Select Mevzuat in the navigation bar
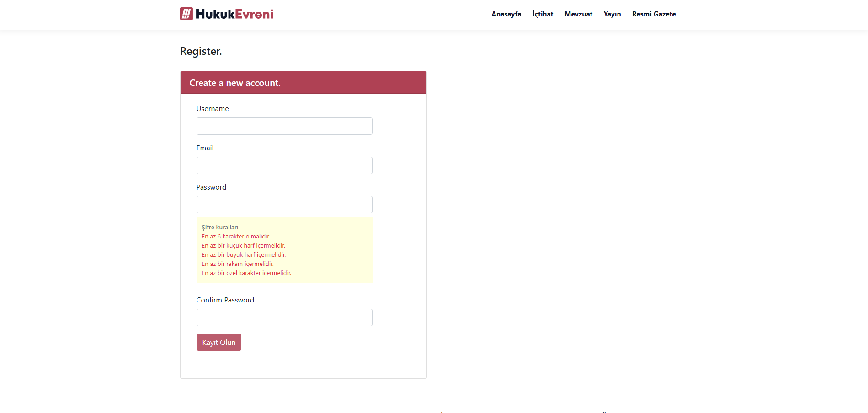 [578, 14]
